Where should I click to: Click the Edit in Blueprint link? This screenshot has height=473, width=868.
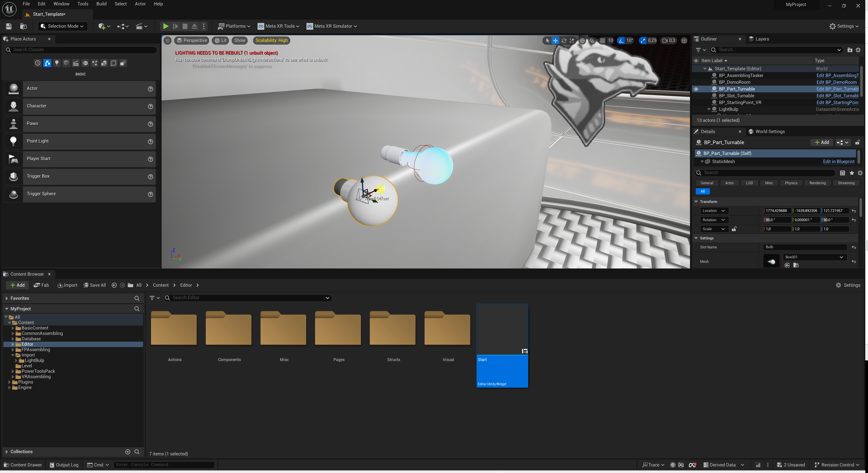pyautogui.click(x=838, y=161)
